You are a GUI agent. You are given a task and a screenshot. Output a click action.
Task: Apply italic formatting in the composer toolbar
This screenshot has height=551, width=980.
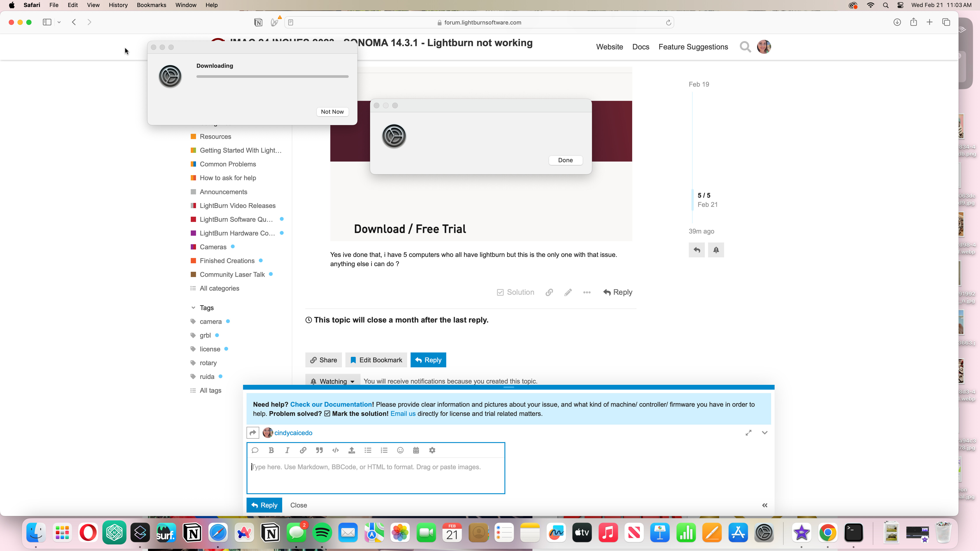pos(287,450)
